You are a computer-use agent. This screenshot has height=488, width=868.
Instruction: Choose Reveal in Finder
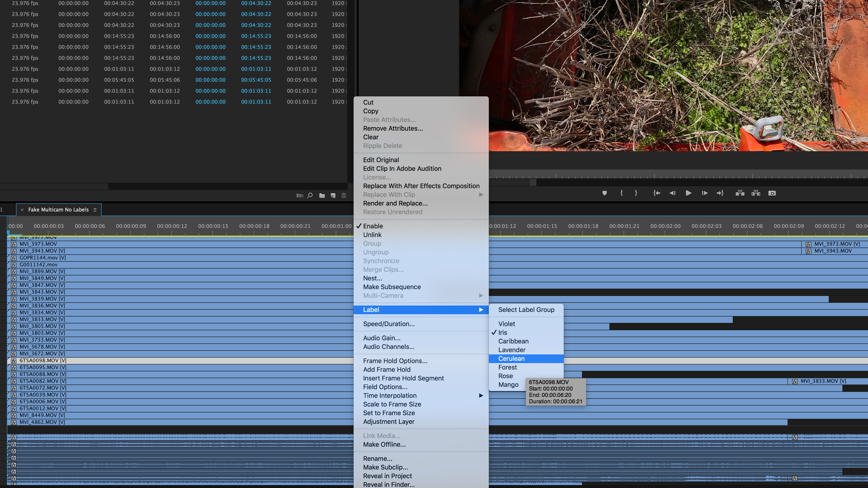point(389,484)
